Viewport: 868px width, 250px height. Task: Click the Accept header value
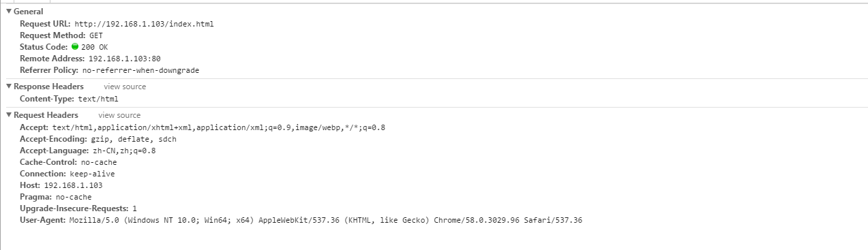click(219, 127)
